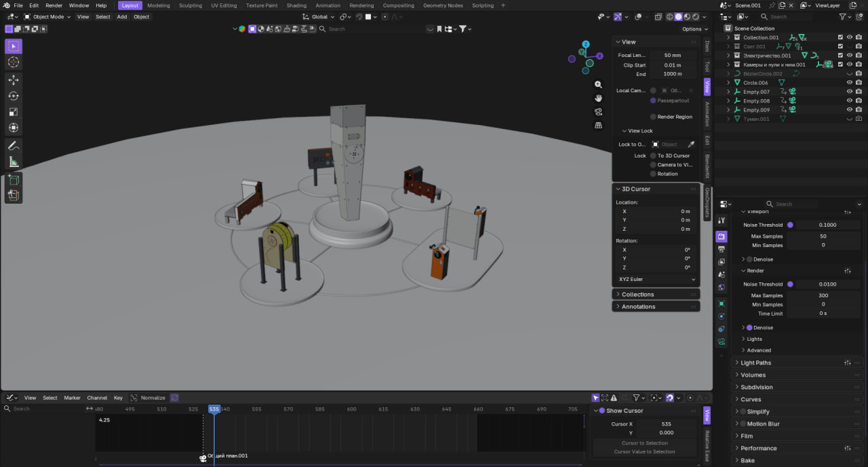868x467 pixels.
Task: Switch to the Modeling workspace tab
Action: pyautogui.click(x=159, y=5)
